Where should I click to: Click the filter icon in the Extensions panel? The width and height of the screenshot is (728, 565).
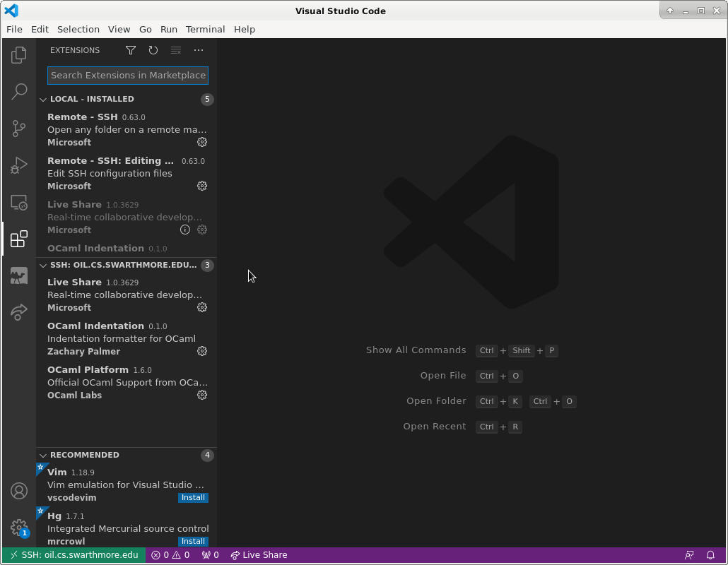[131, 50]
